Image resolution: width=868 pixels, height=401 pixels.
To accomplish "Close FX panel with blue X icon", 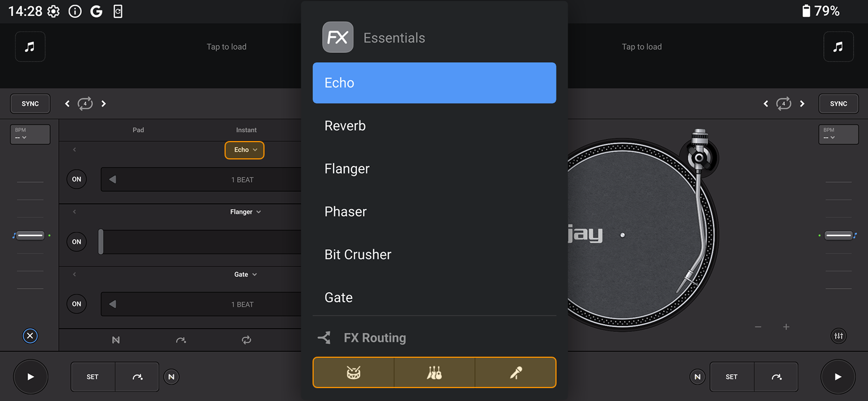I will (30, 336).
